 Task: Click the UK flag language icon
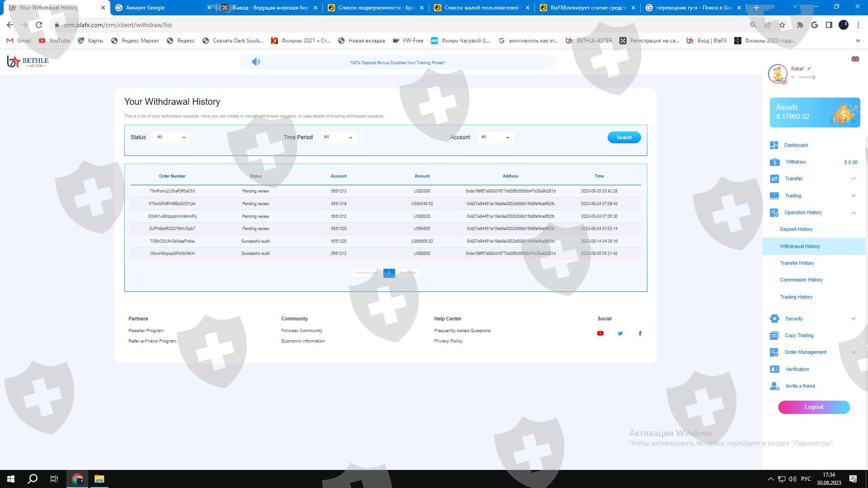coord(855,59)
